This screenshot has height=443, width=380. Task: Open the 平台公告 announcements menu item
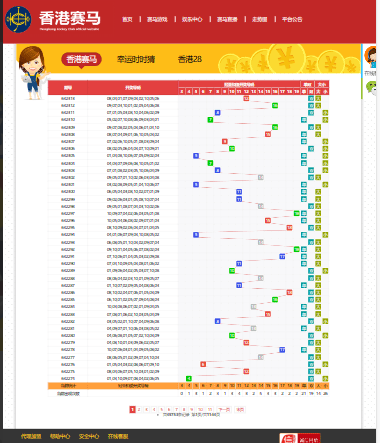point(292,19)
